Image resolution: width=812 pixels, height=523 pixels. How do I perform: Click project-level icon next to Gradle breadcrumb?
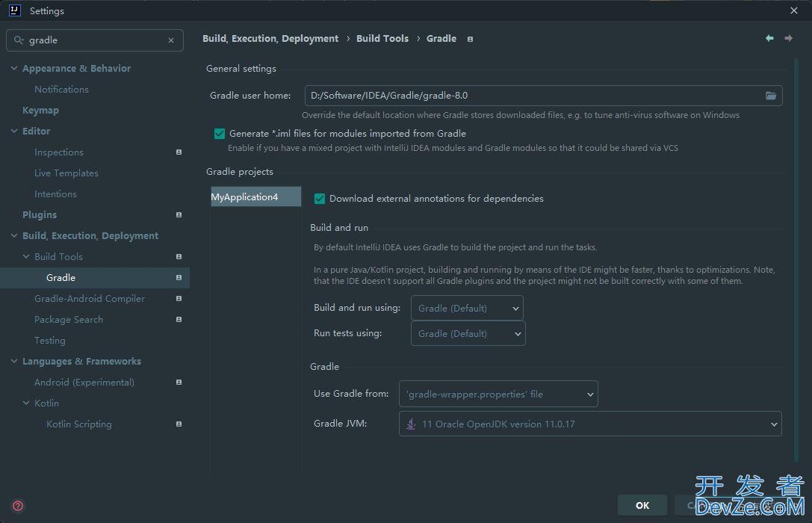click(x=470, y=39)
